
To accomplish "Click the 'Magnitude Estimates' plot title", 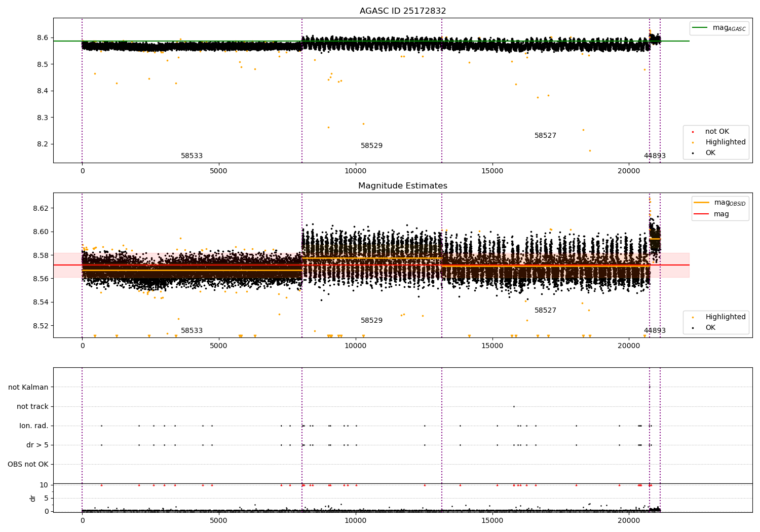I will (403, 186).
